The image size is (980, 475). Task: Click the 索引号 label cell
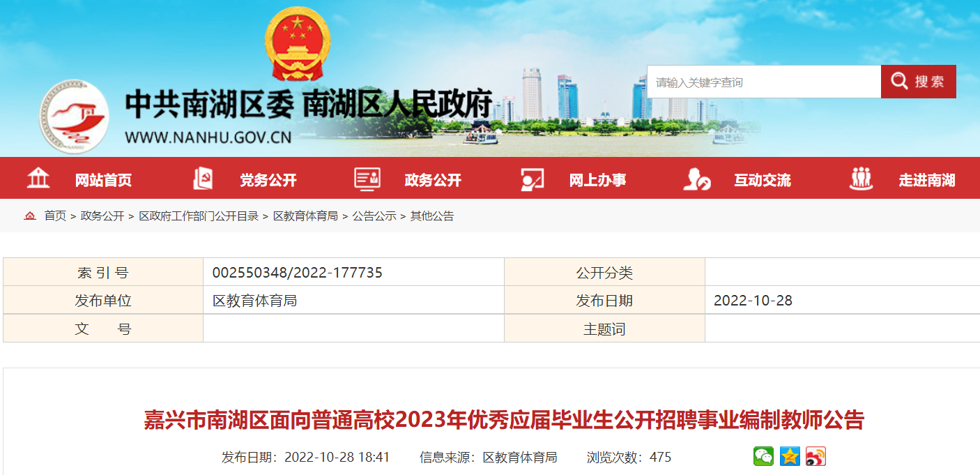coord(103,273)
